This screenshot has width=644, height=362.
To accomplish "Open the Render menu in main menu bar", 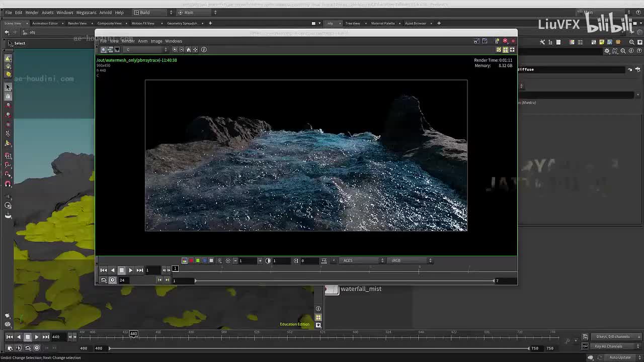I will (x=32, y=13).
